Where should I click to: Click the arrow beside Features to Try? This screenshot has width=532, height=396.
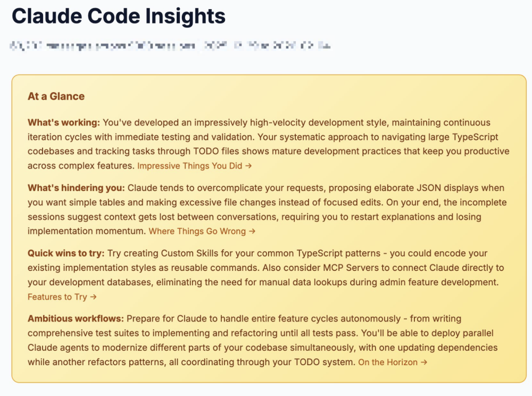pyautogui.click(x=93, y=296)
